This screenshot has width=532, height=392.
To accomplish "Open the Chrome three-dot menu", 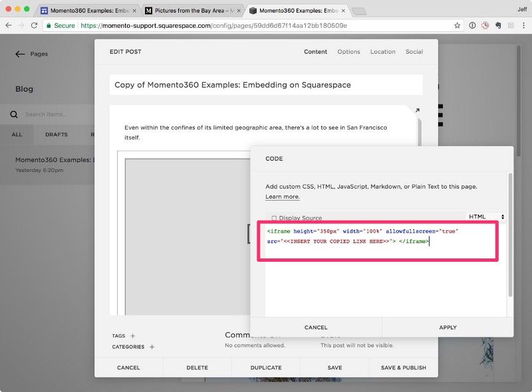I will (523, 25).
